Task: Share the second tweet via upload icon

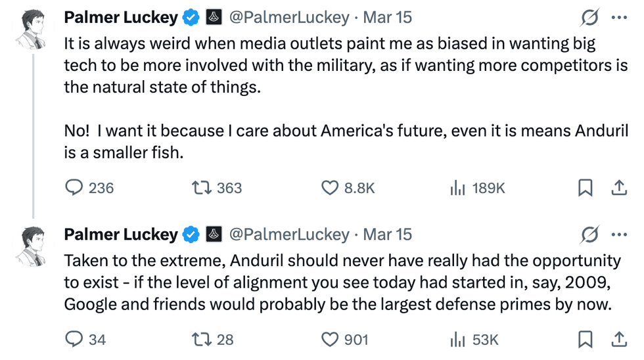Action: [x=619, y=339]
